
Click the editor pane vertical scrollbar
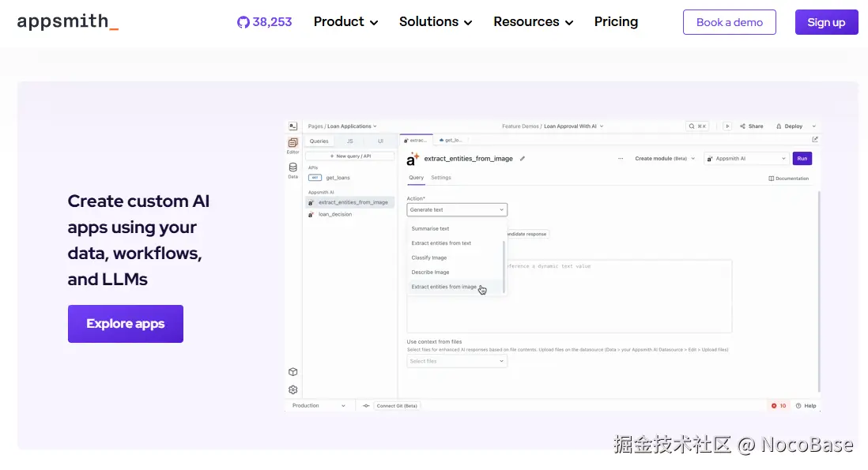[x=819, y=291]
